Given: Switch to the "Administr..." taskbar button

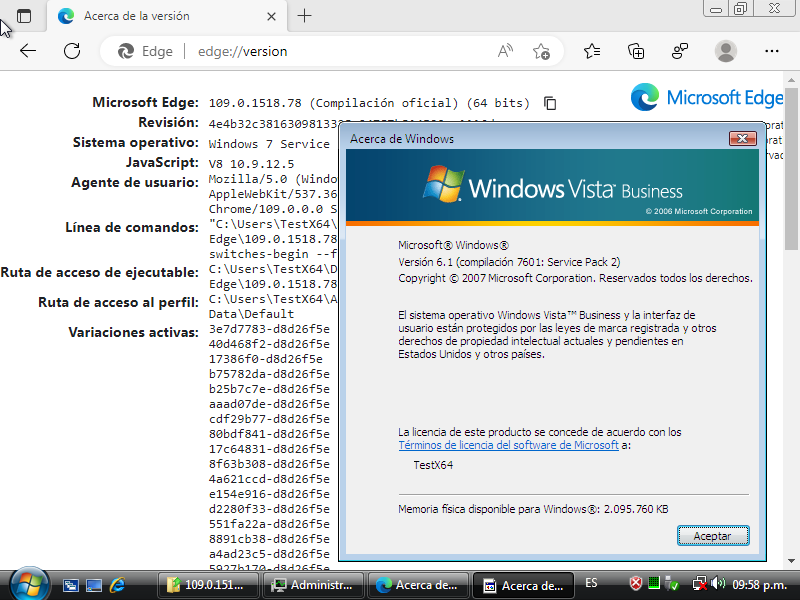Looking at the screenshot, I should tap(313, 585).
